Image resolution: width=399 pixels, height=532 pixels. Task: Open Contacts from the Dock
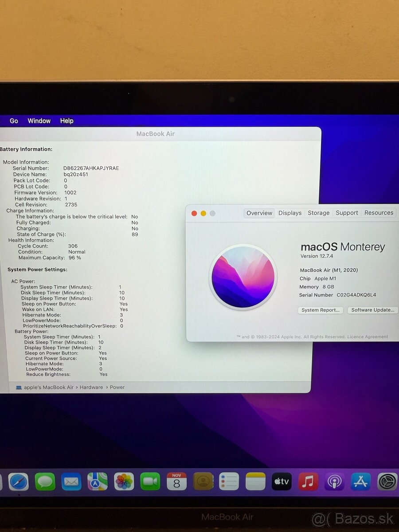[203, 481]
